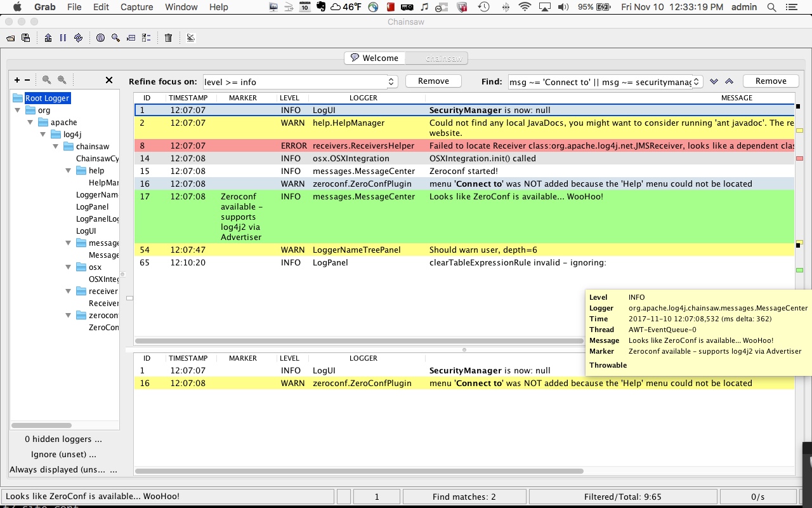Viewport: 812px width, 508px height.
Task: Click the open file folder toolbar icon
Action: [11, 38]
